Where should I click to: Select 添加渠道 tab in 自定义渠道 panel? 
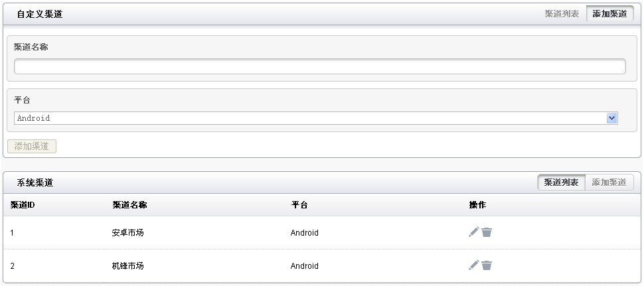click(610, 14)
